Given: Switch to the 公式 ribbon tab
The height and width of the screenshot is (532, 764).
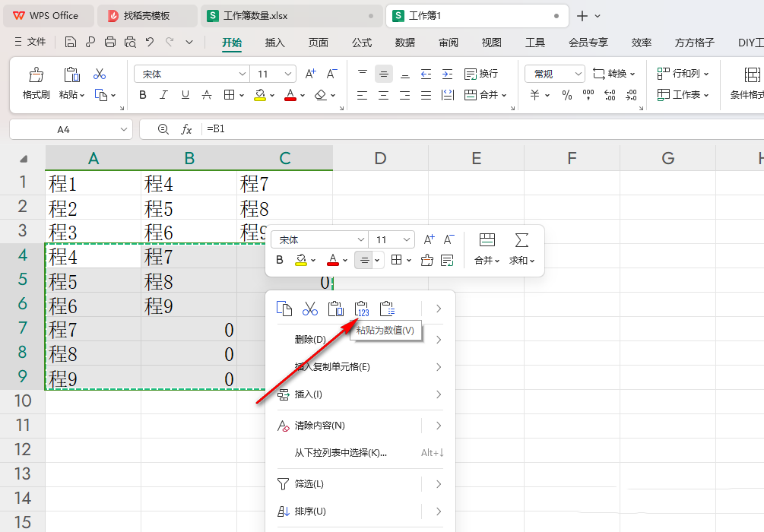Looking at the screenshot, I should tap(362, 43).
